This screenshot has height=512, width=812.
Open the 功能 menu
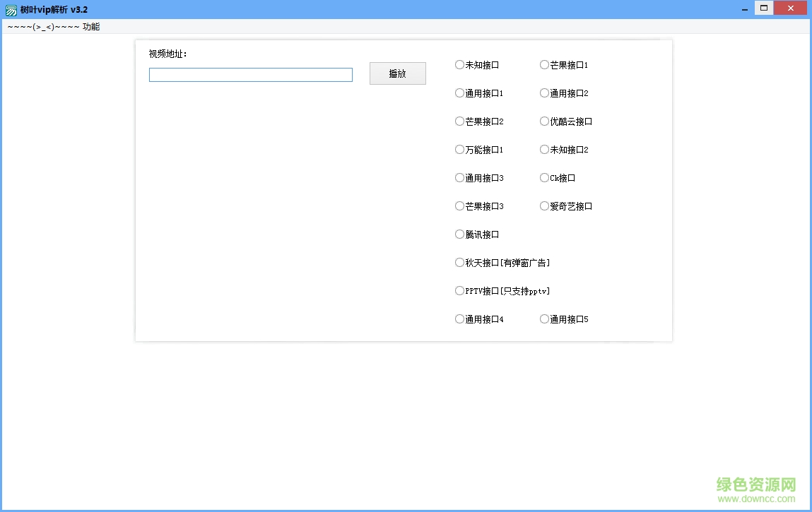point(90,25)
